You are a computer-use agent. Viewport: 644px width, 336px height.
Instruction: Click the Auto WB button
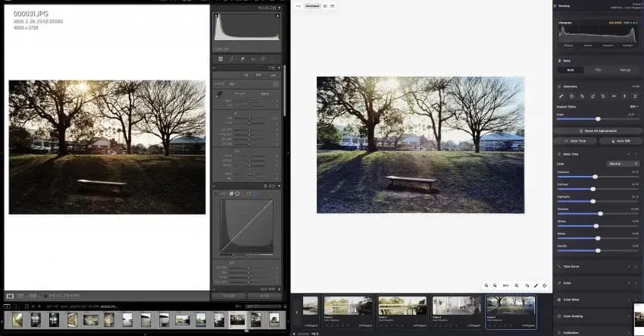pyautogui.click(x=621, y=141)
